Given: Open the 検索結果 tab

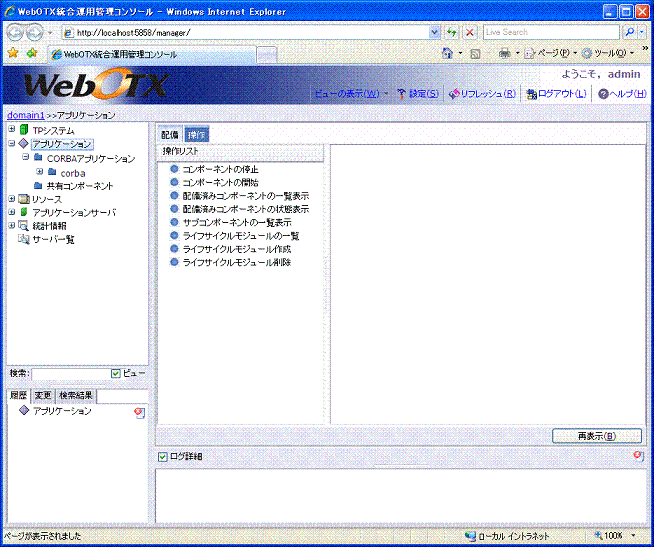Looking at the screenshot, I should [75, 395].
